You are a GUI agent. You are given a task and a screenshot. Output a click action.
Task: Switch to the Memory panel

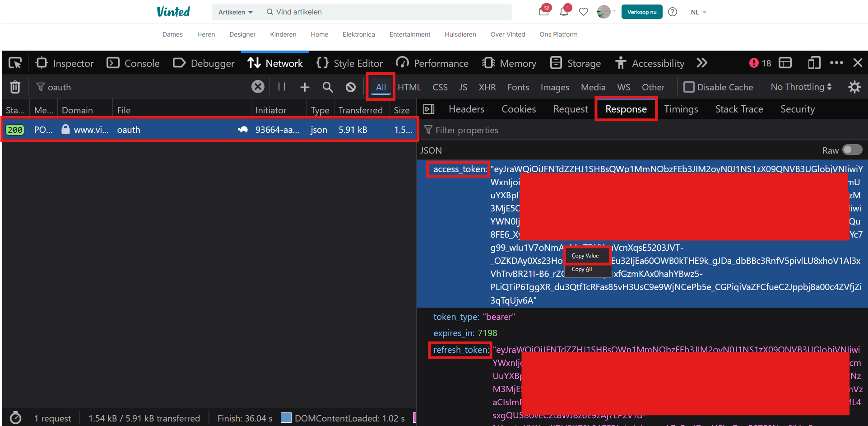509,63
